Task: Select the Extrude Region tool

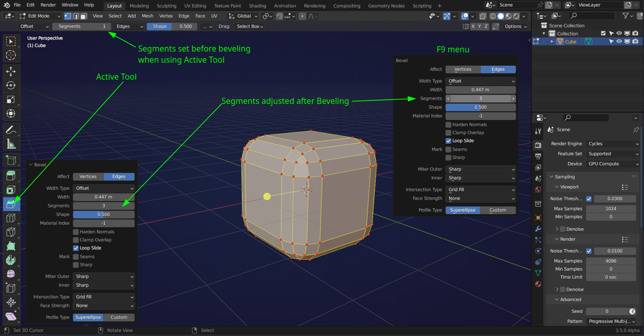Action: coord(11,176)
